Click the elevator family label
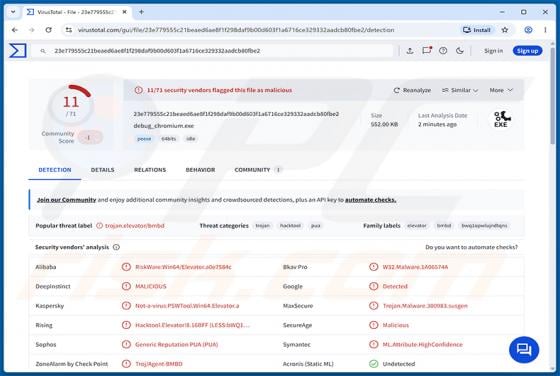Viewport: 560px width, 376px height. [x=417, y=226]
